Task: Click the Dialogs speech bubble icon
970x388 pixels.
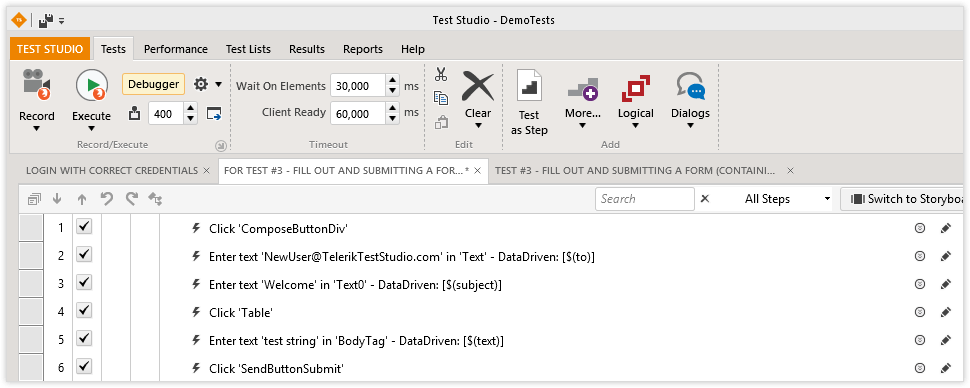Action: (x=690, y=86)
